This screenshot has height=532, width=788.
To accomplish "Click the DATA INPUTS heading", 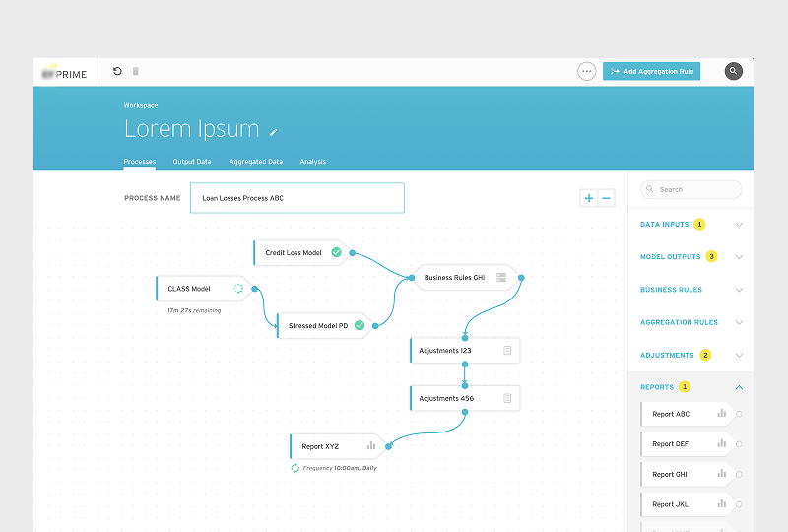I will point(664,225).
